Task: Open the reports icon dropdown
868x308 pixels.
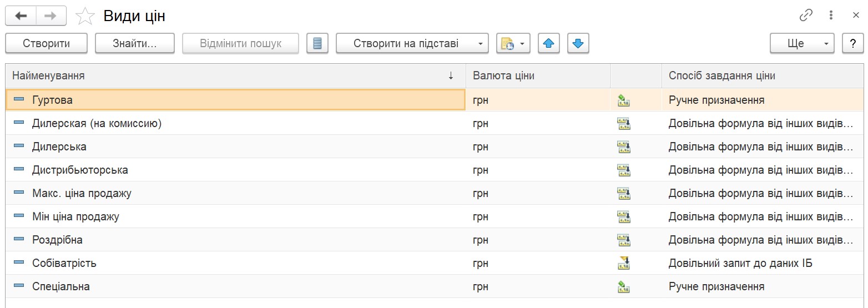Action: pos(513,43)
